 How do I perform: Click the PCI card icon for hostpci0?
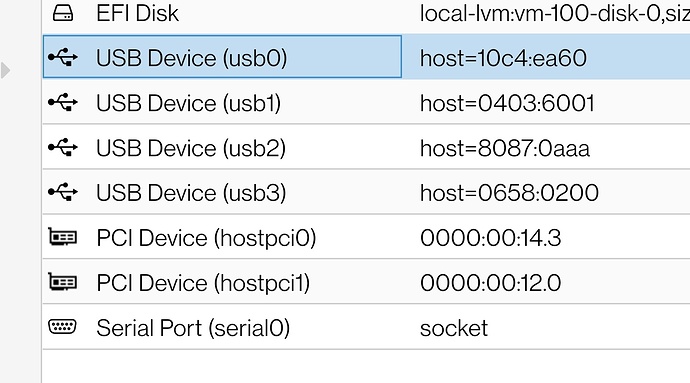pos(62,237)
